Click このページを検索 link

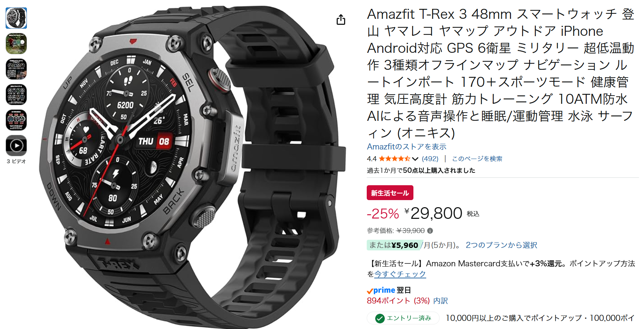coord(477,159)
